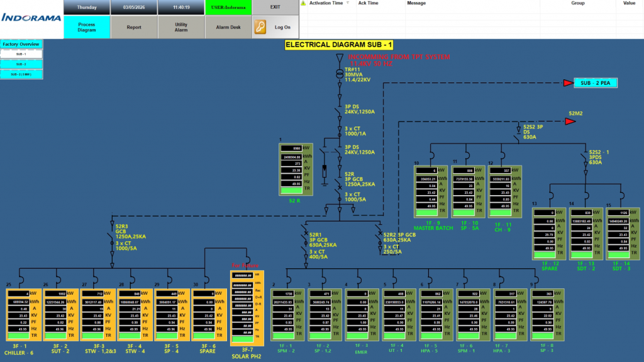Click the red arrow pointing to SUB - 2 PEA
Image resolution: width=644 pixels, height=362 pixels.
tap(569, 83)
